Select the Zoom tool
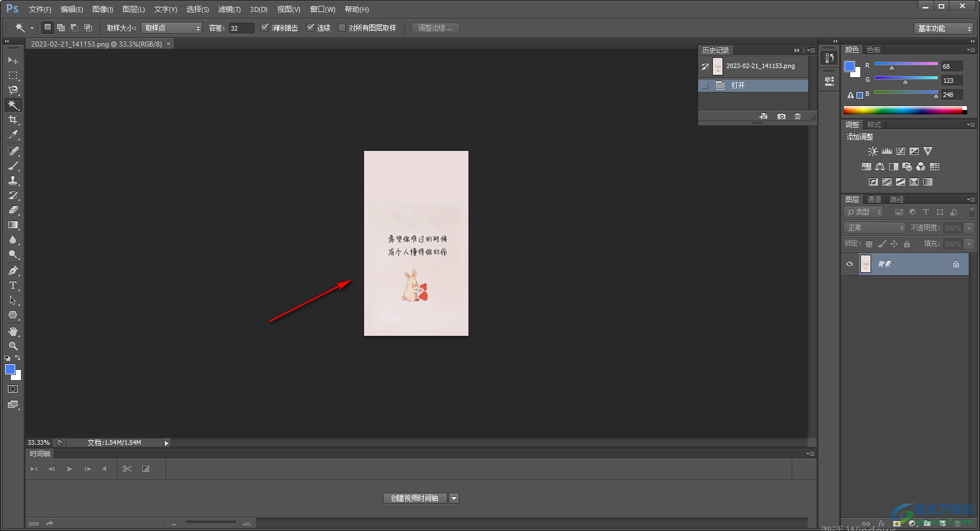This screenshot has height=531, width=980. (x=13, y=346)
